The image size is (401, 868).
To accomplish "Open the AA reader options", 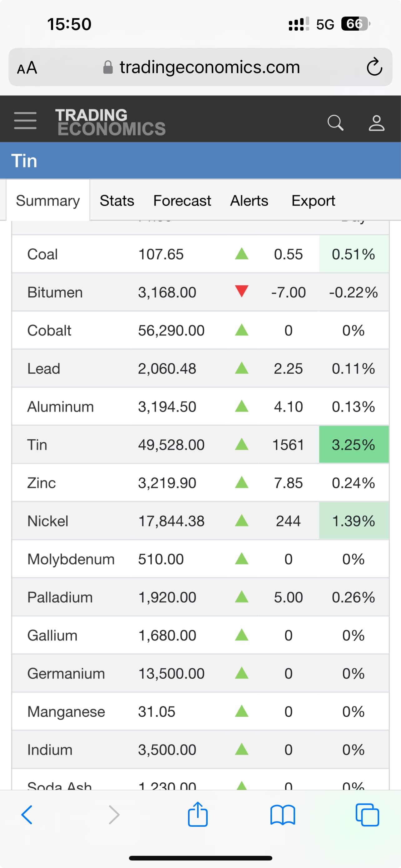I will point(27,67).
